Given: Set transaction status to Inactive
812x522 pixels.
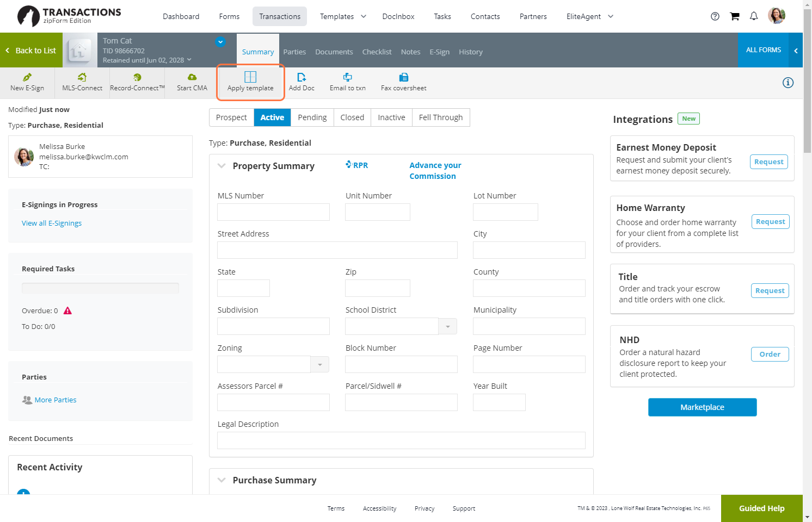Looking at the screenshot, I should click(392, 117).
